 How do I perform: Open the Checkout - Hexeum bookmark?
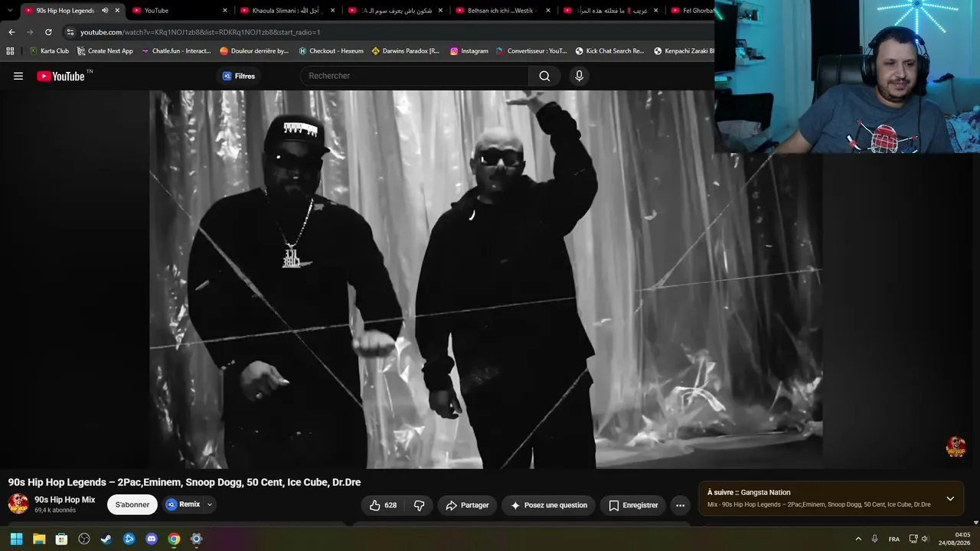[x=331, y=51]
